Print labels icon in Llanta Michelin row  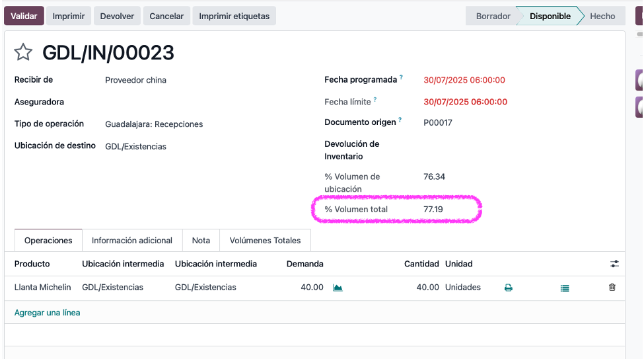pyautogui.click(x=509, y=288)
